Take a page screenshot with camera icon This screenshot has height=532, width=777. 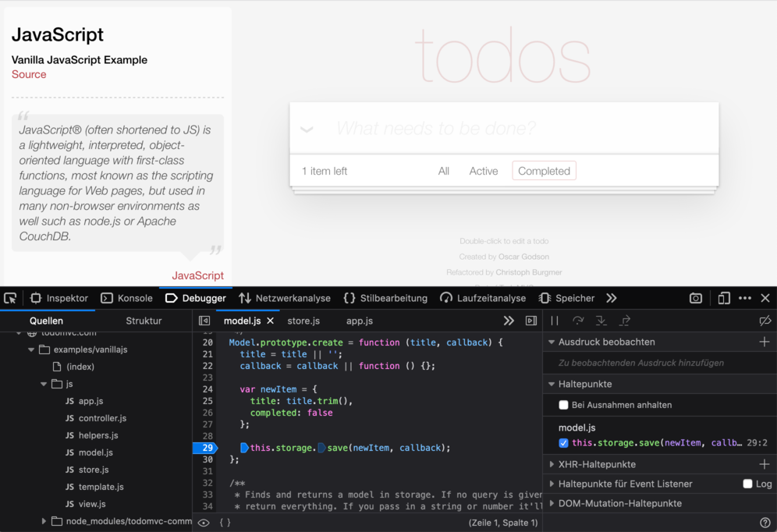click(696, 298)
